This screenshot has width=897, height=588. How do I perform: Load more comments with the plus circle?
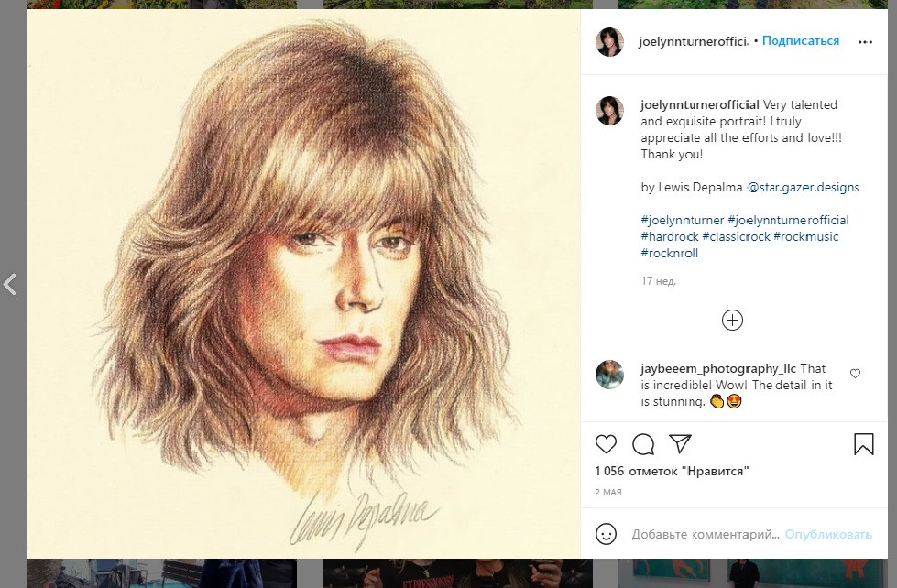coord(732,320)
